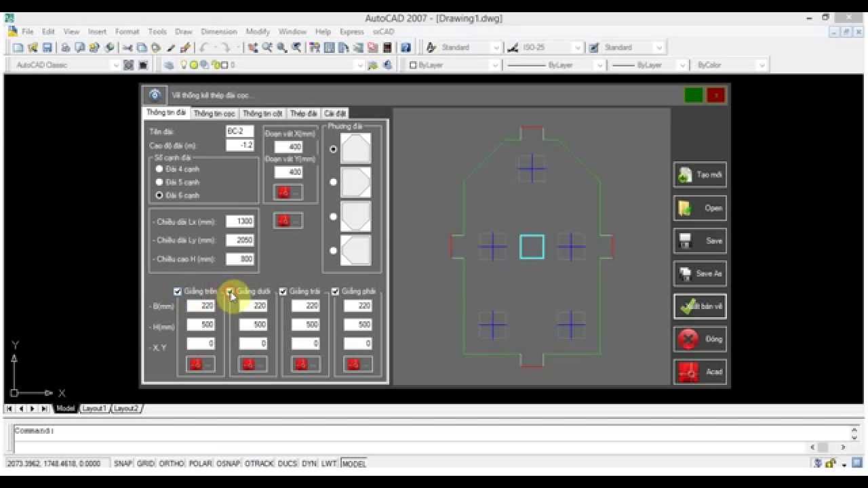Click the Đoạn vát X input field
The height and width of the screenshot is (488, 868).
point(288,147)
